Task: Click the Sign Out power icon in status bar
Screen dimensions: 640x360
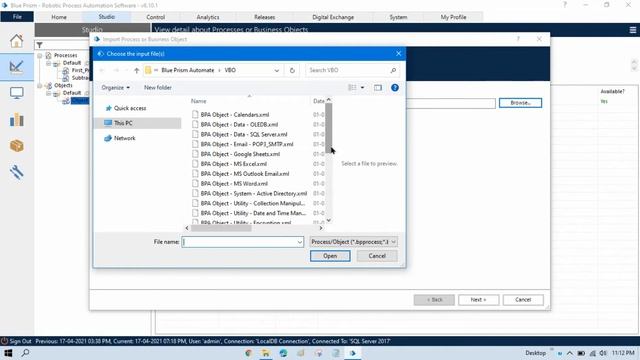Action: click(x=4, y=341)
